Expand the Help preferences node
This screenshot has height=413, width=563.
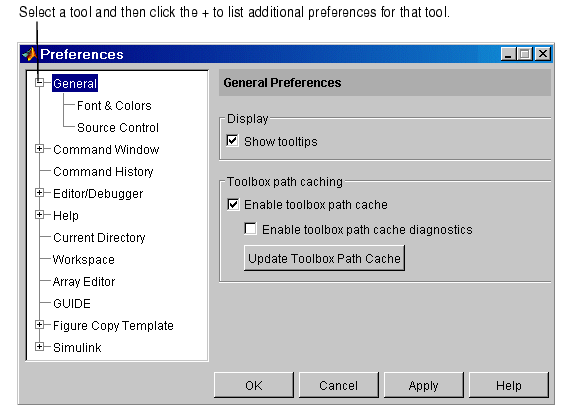[39, 215]
